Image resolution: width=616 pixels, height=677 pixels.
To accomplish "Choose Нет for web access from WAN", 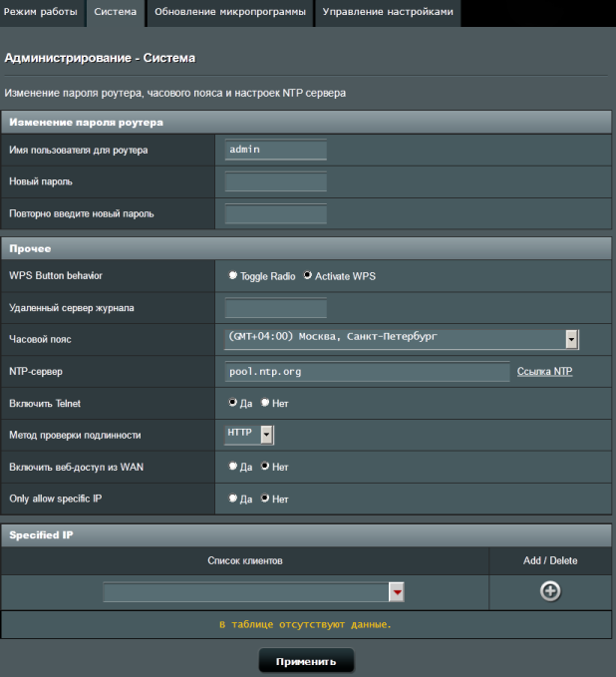I will coord(265,467).
